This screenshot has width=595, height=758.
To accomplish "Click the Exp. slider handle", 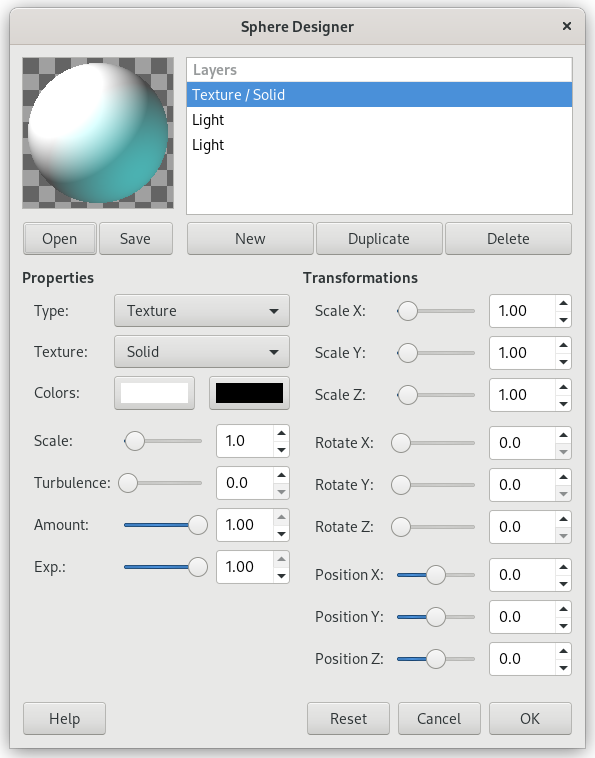I will pos(198,567).
